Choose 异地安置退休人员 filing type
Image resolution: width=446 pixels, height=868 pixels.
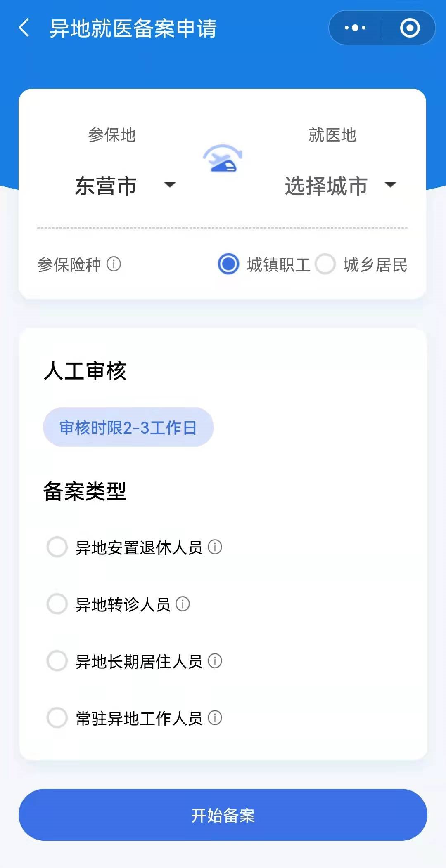pos(57,547)
